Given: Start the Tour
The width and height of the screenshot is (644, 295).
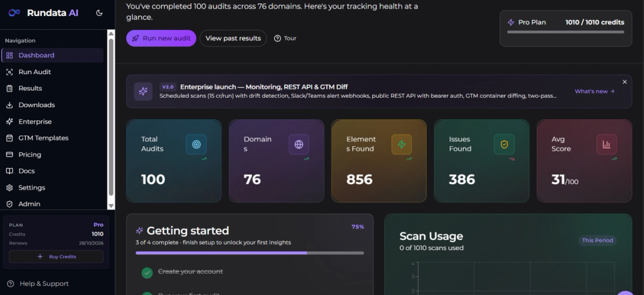Looking at the screenshot, I should [x=285, y=38].
